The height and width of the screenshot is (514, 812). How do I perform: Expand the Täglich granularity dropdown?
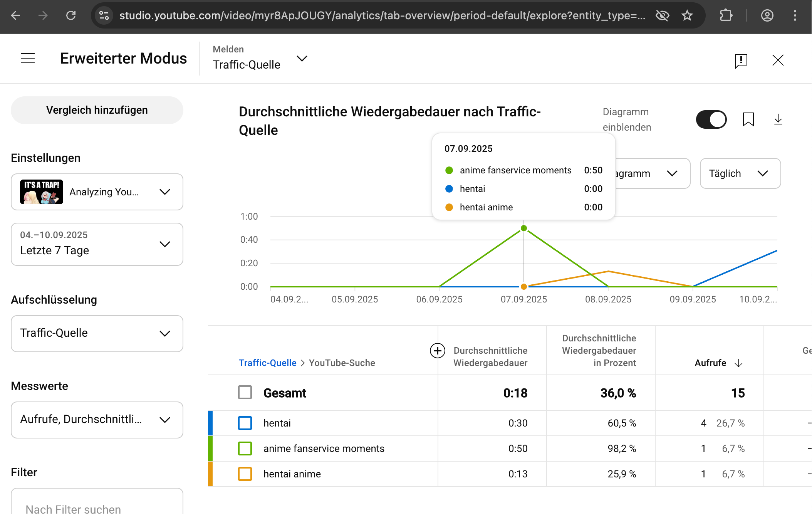click(x=740, y=173)
